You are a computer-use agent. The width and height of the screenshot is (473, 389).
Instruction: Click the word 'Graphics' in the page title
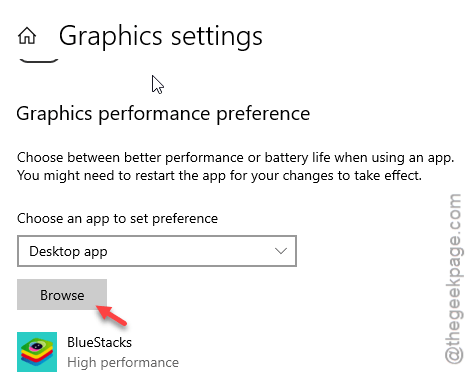[110, 37]
